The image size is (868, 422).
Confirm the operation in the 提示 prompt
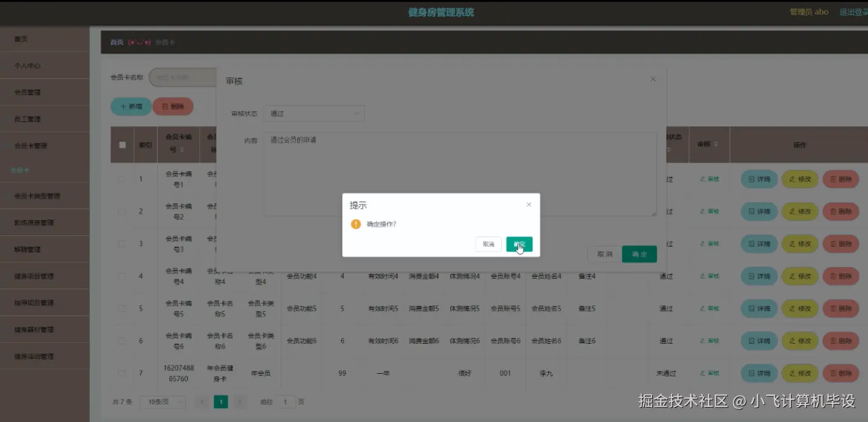(x=519, y=244)
